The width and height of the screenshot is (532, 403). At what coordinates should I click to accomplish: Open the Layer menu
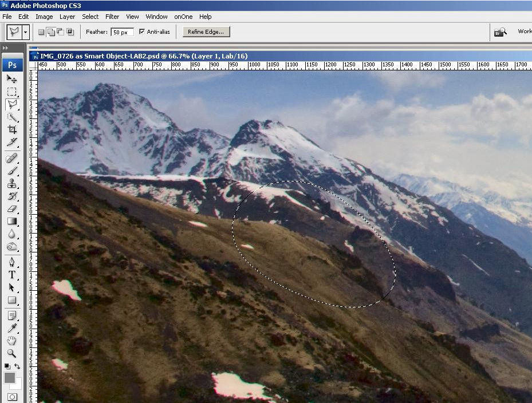tap(67, 17)
